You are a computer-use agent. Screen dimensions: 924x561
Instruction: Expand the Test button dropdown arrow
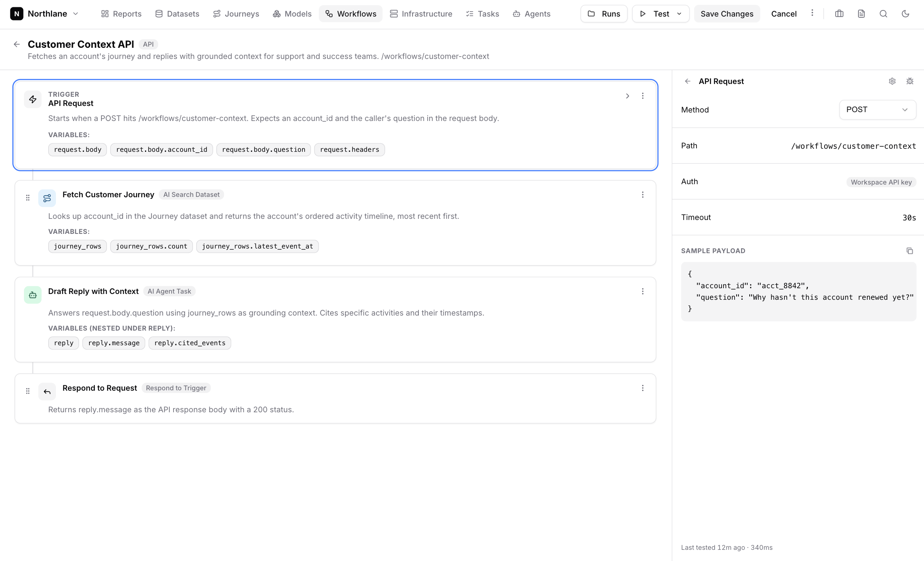click(680, 14)
